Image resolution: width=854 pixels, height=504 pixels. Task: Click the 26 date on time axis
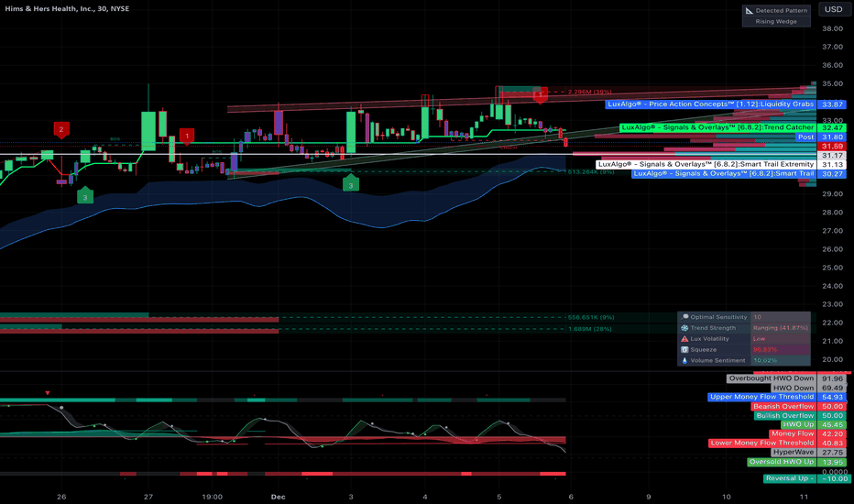[x=61, y=497]
